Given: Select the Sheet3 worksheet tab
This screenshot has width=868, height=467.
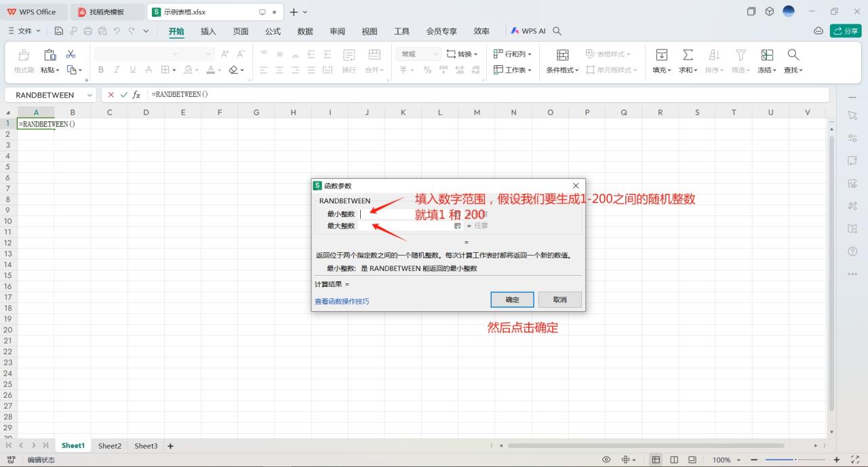Looking at the screenshot, I should [146, 446].
